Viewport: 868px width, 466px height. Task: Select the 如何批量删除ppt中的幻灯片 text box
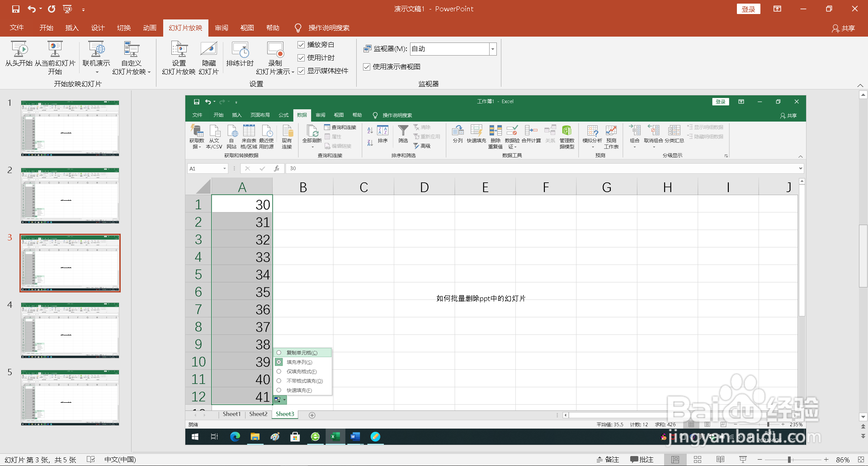[x=481, y=298]
